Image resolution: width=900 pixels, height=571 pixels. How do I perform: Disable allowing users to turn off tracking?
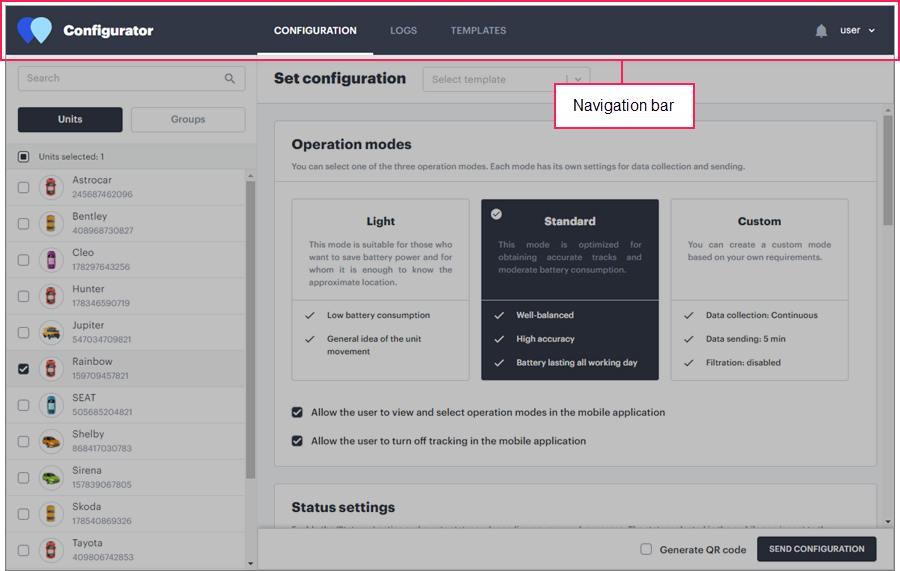tap(297, 441)
